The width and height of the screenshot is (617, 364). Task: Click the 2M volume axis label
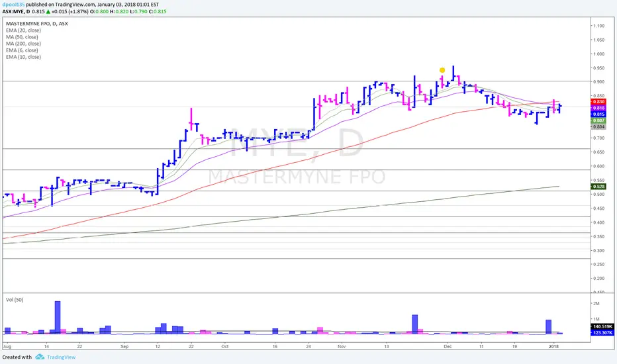(x=596, y=303)
